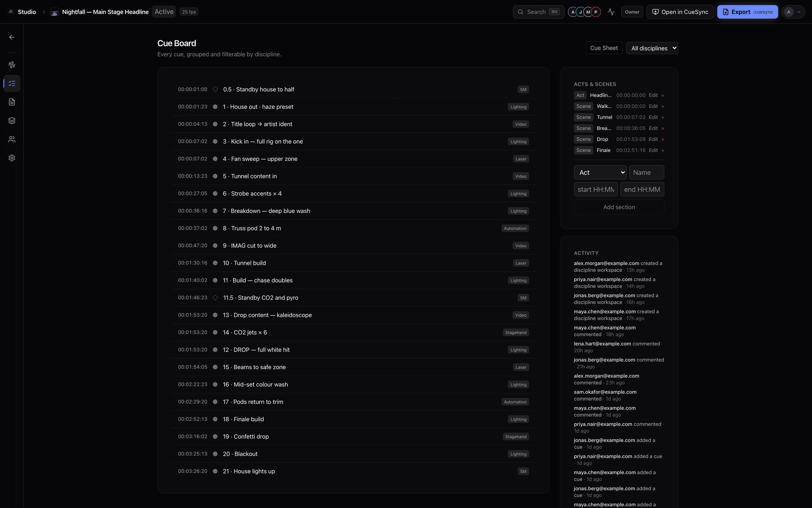Open the waveform timeline sidebar icon
This screenshot has height=508, width=812.
pyautogui.click(x=12, y=65)
